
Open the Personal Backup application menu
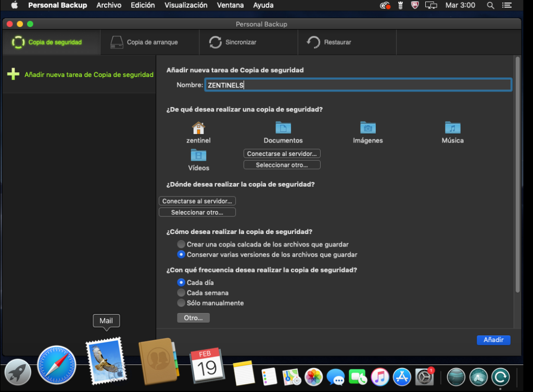click(x=57, y=5)
